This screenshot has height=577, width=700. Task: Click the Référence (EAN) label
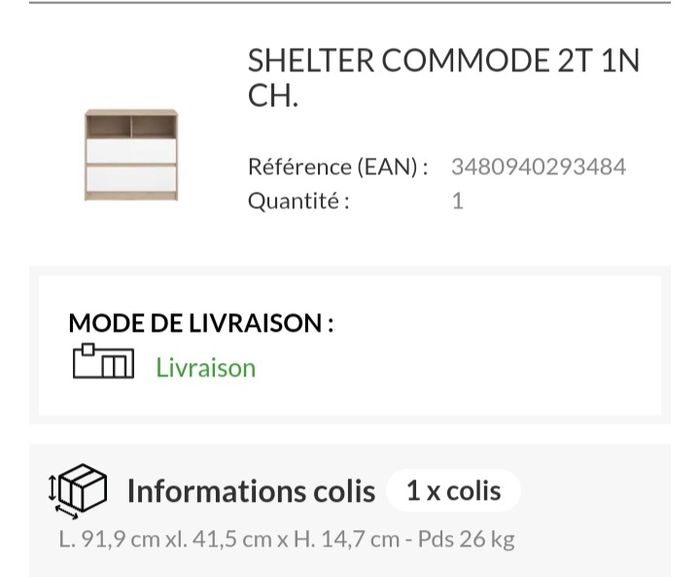[x=337, y=166]
